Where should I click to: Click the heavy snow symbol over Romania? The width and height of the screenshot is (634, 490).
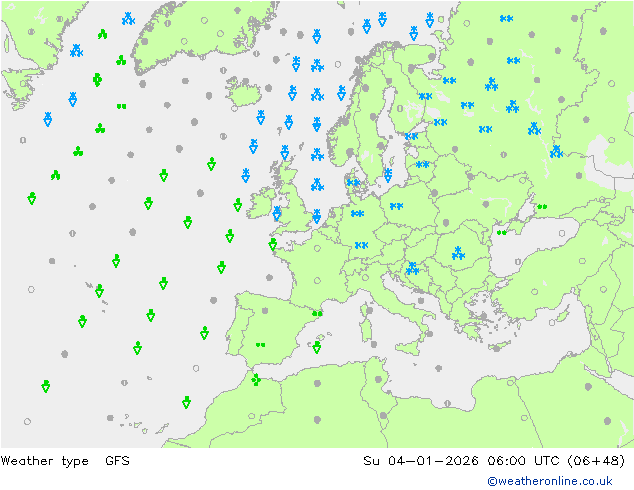point(458,253)
